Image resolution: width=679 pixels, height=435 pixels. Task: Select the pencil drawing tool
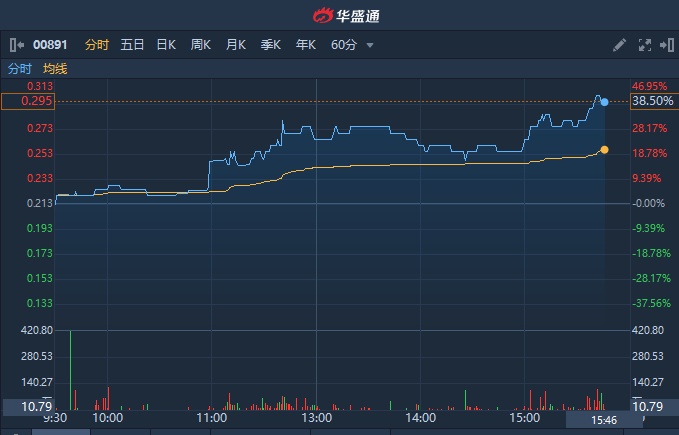[x=620, y=45]
